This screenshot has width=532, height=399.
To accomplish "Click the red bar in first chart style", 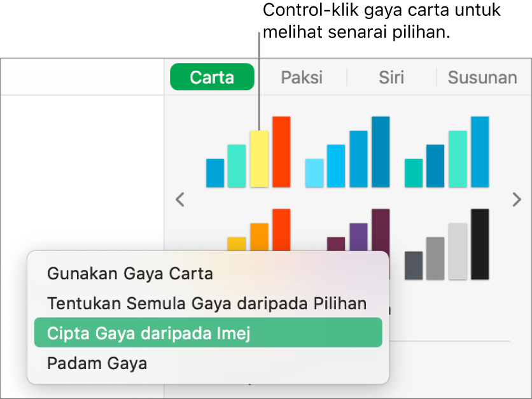I will click(x=282, y=151).
